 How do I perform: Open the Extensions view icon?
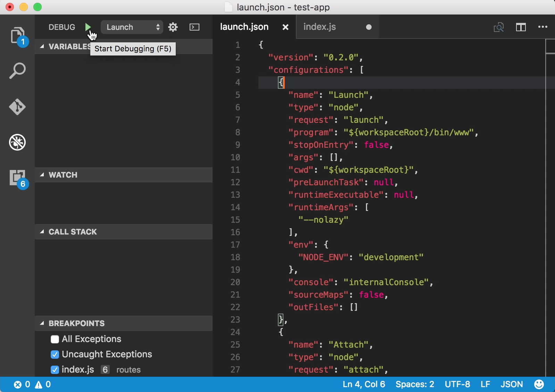(17, 178)
